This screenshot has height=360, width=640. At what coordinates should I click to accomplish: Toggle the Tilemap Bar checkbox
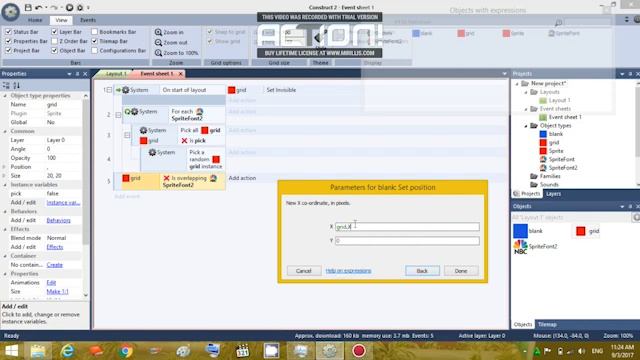(x=94, y=41)
